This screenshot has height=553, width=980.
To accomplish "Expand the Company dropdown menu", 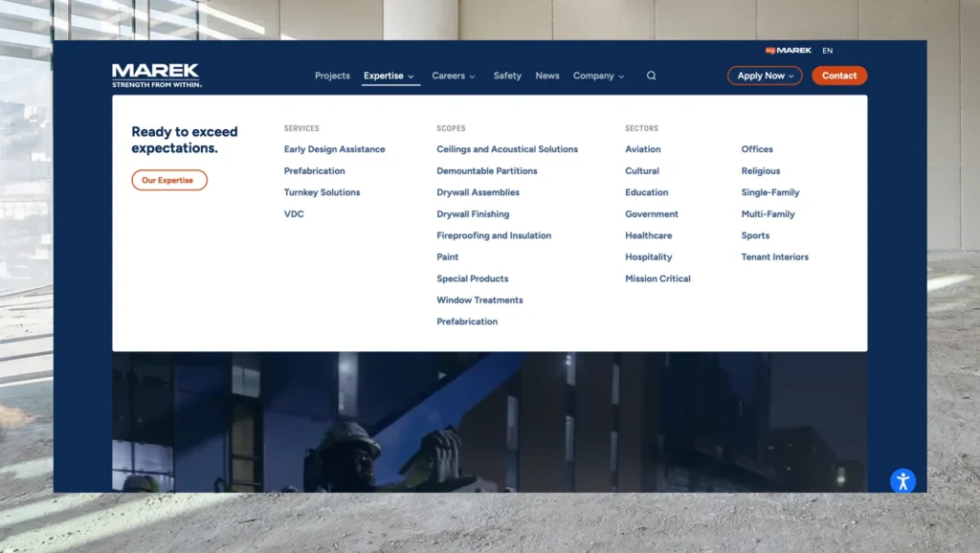I will click(599, 76).
